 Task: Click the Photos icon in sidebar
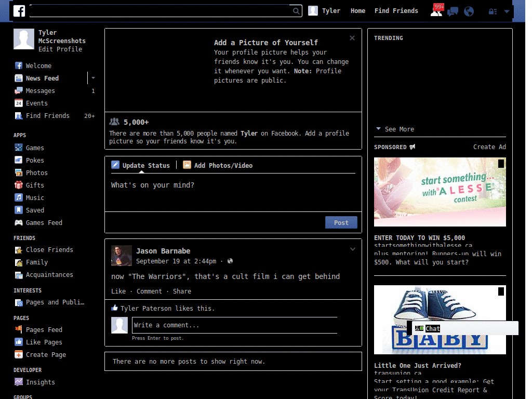pos(19,172)
